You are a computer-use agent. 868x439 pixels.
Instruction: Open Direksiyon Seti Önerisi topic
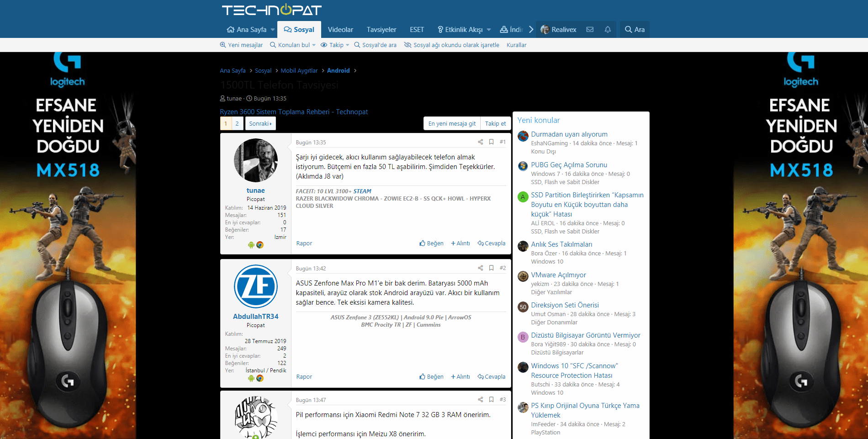pos(565,305)
